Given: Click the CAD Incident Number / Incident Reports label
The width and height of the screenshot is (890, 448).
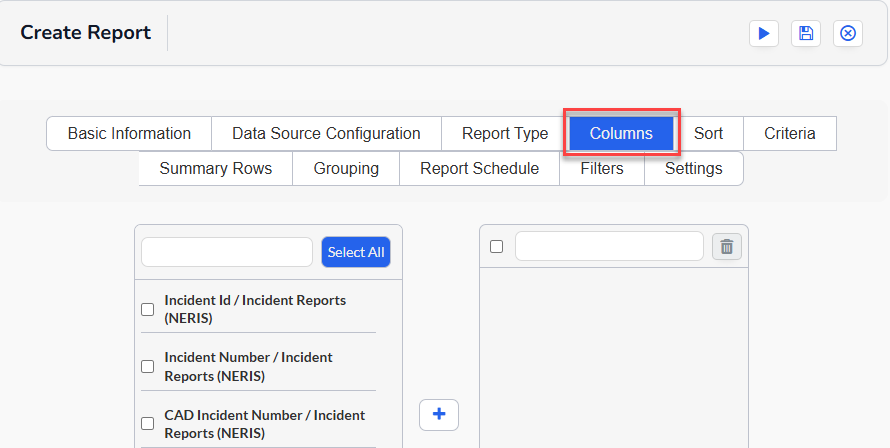Looking at the screenshot, I should point(265,424).
